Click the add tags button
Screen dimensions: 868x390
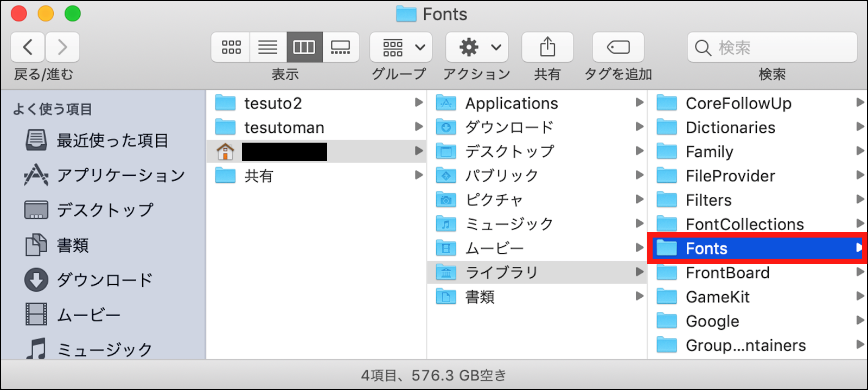tap(618, 47)
